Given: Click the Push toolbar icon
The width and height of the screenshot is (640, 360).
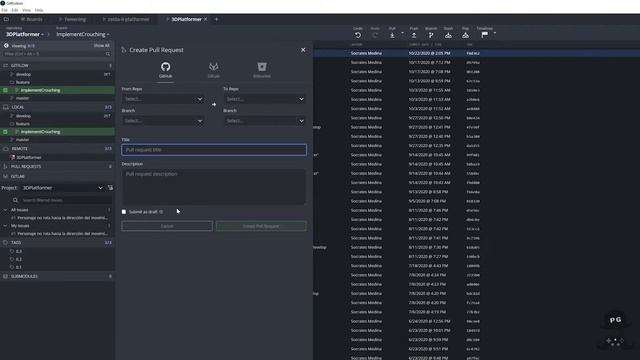Looking at the screenshot, I should [414, 36].
